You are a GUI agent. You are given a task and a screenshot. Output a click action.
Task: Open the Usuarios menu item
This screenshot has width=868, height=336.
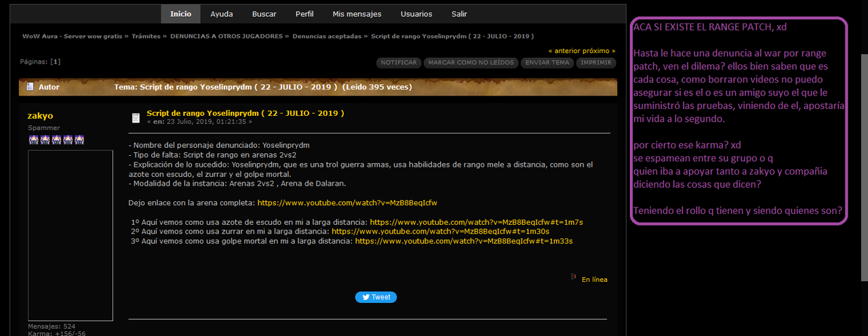coord(416,14)
